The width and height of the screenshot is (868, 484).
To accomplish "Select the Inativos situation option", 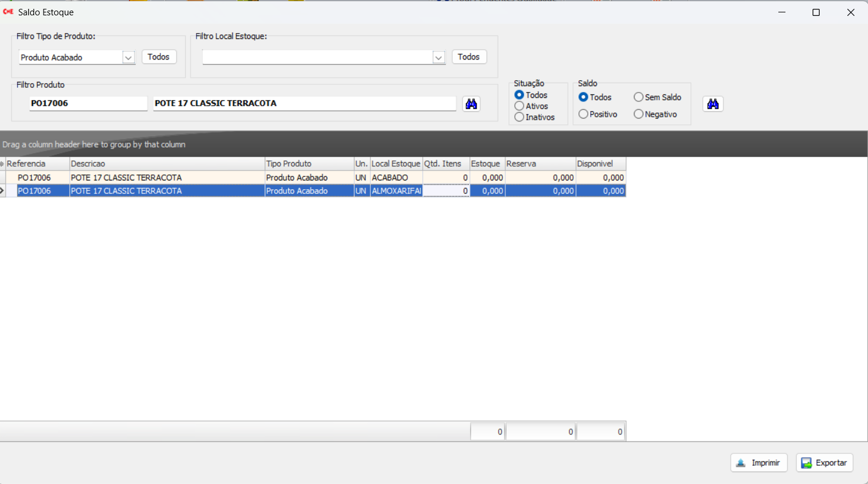I will point(520,117).
